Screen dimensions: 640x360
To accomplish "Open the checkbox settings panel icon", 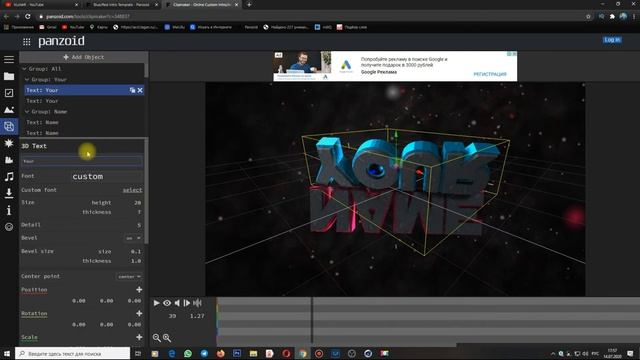I will click(x=9, y=93).
